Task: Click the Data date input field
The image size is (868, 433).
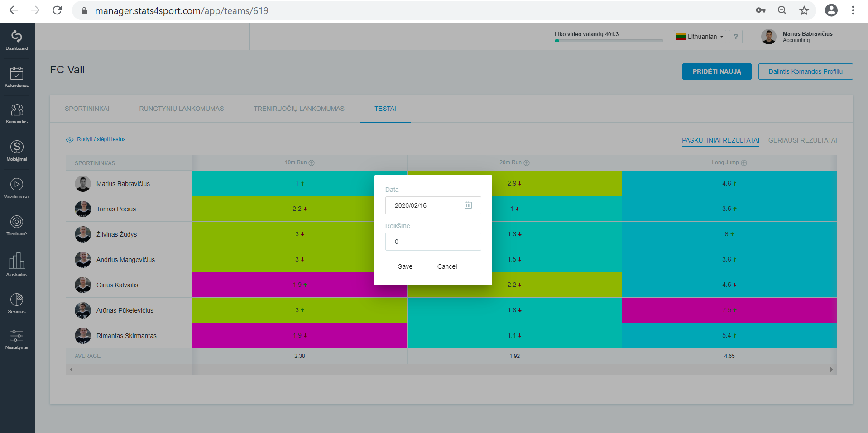Action: coord(433,205)
